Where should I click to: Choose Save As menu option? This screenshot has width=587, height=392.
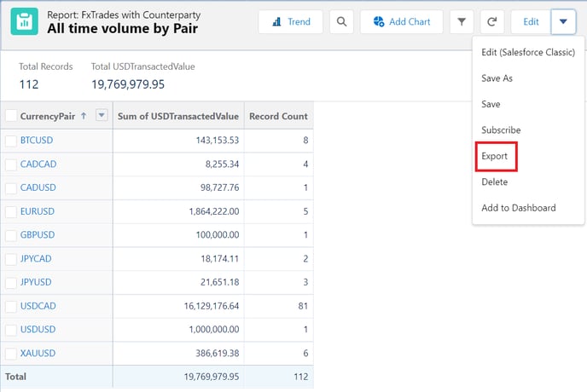pyautogui.click(x=497, y=78)
